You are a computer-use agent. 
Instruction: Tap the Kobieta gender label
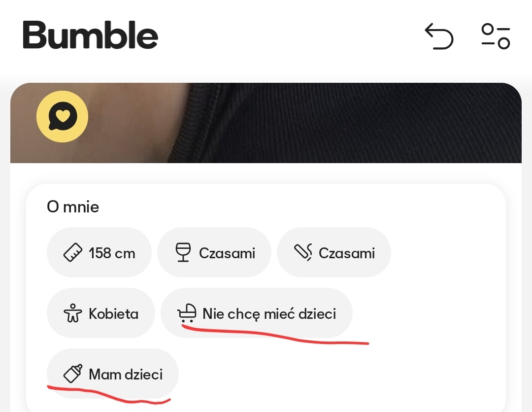click(113, 314)
